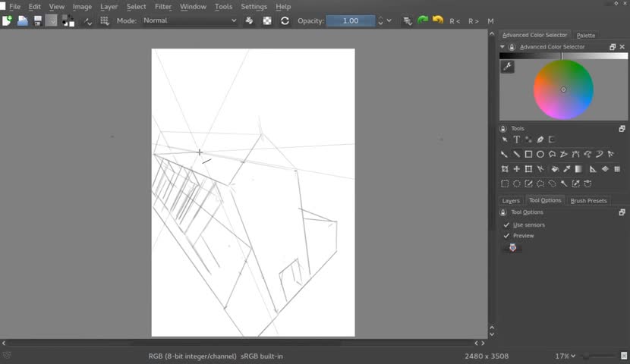Select the Transform tool
The image size is (630, 364).
528,169
